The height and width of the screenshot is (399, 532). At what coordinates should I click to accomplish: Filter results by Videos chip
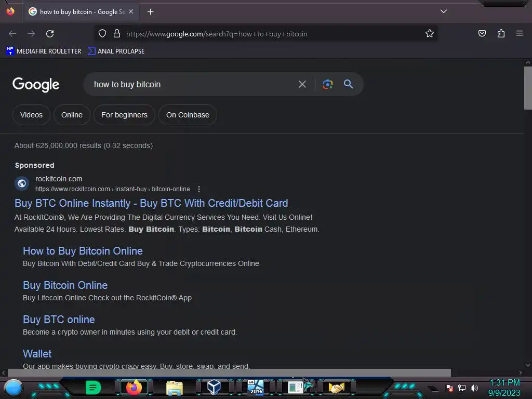coord(31,115)
